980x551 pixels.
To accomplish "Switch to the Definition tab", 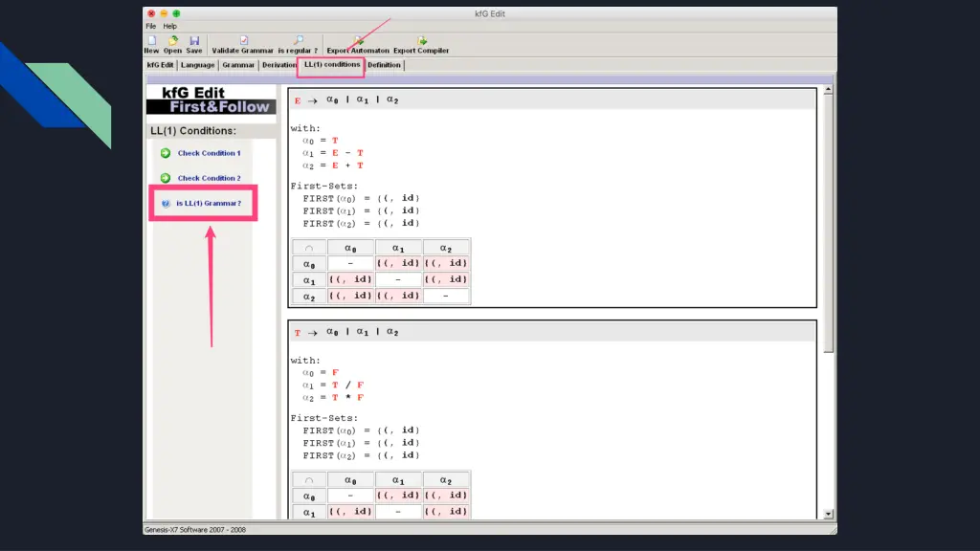I will (x=384, y=65).
